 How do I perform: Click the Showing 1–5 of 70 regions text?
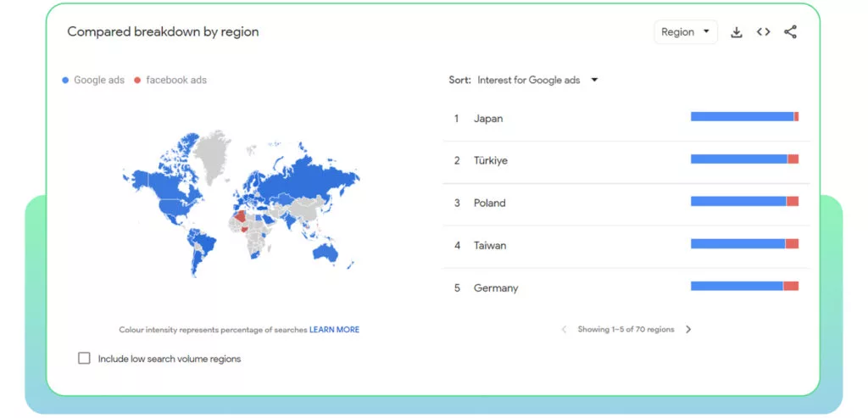pos(626,330)
